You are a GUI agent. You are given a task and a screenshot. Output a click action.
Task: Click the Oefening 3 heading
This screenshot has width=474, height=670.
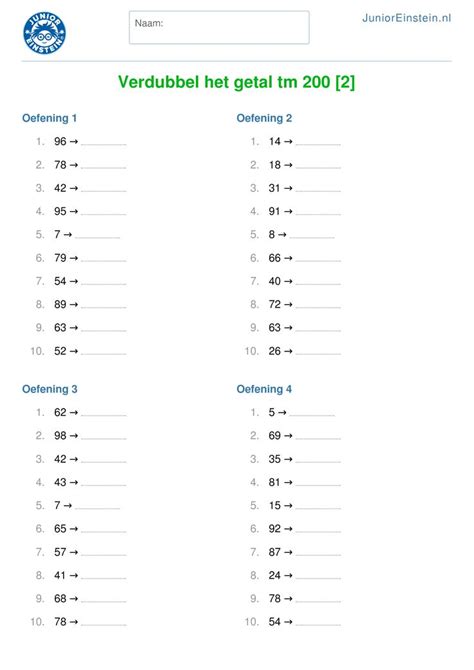pyautogui.click(x=50, y=389)
